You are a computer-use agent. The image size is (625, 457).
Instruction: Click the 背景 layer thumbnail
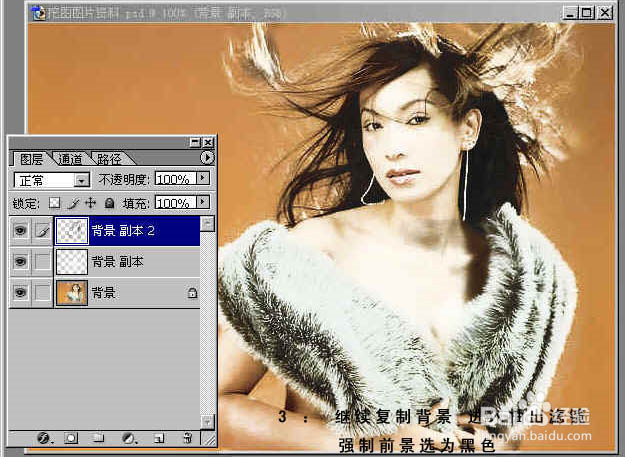(x=72, y=293)
